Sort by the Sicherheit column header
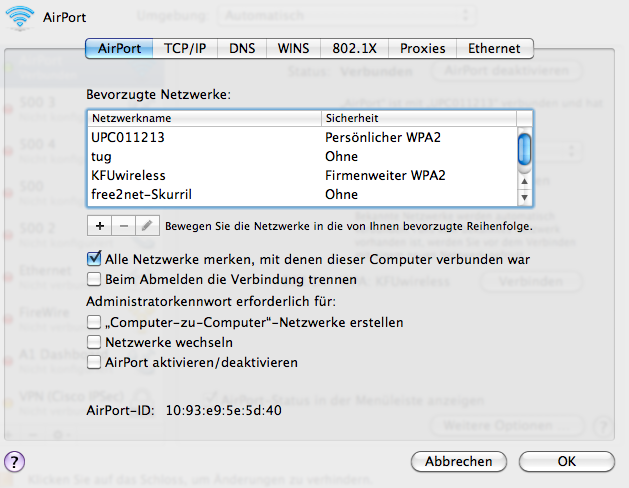Screen dimensions: 629x488 [419, 118]
